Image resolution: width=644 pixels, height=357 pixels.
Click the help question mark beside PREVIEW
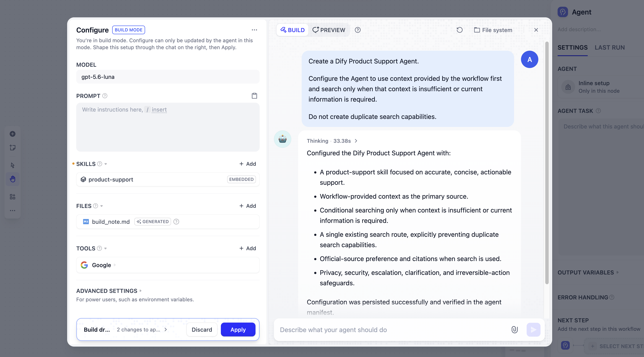[358, 30]
